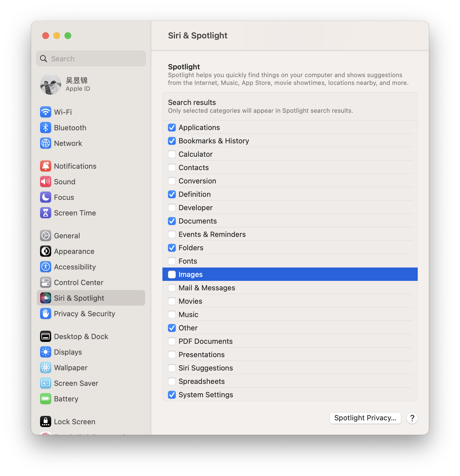Click the "Spotlight" section heading
460x476 pixels.
pos(184,67)
